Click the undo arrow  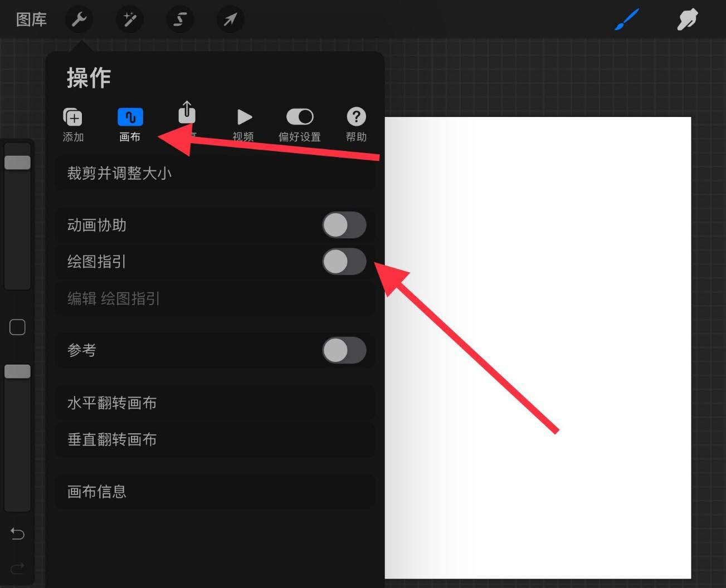click(x=17, y=534)
